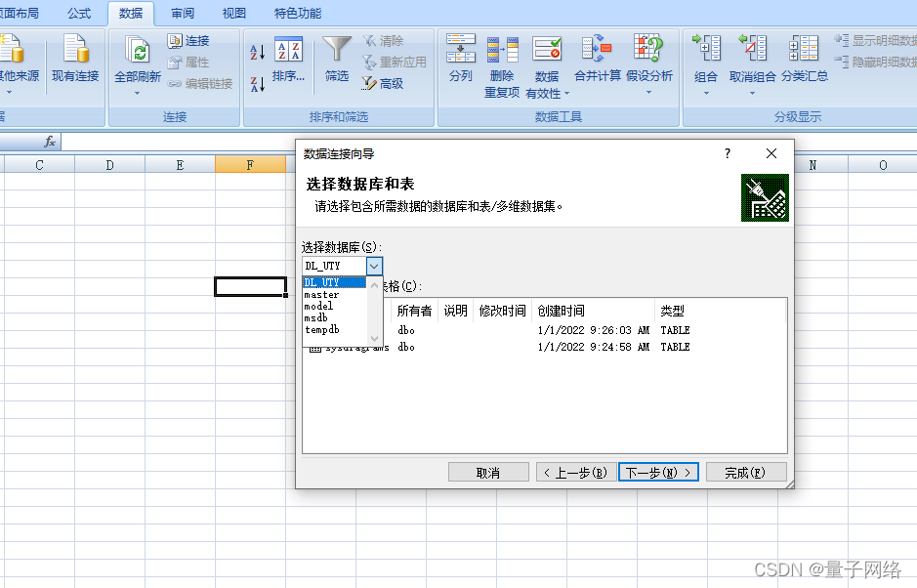Screen dimensions: 917x588
Task: Select master in database list
Action: 335,295
